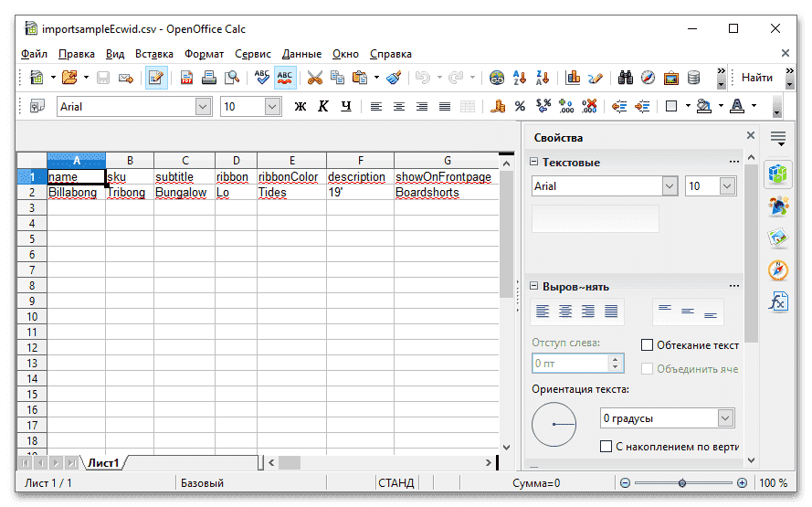
Task: Switch to the 'Лист1' sheet tab
Action: pyautogui.click(x=103, y=463)
